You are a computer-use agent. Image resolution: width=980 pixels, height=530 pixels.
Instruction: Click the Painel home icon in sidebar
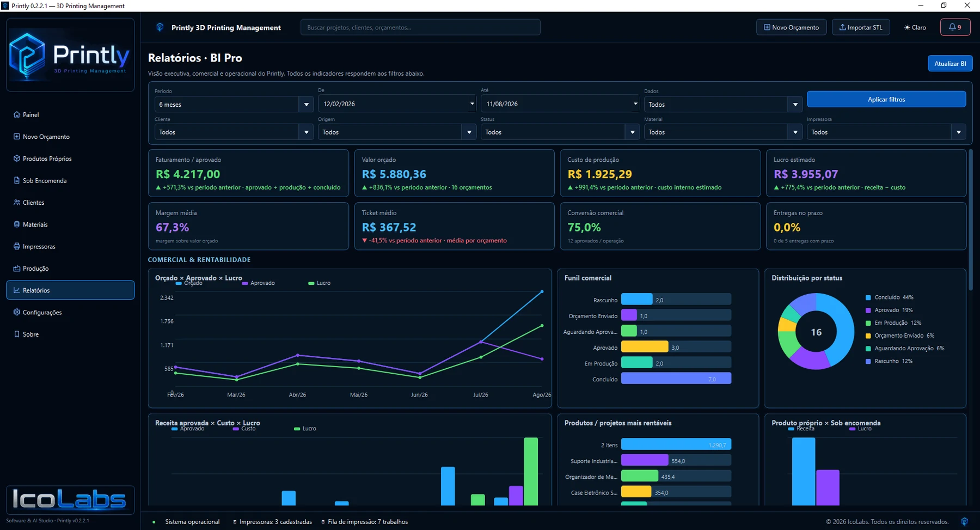click(17, 114)
